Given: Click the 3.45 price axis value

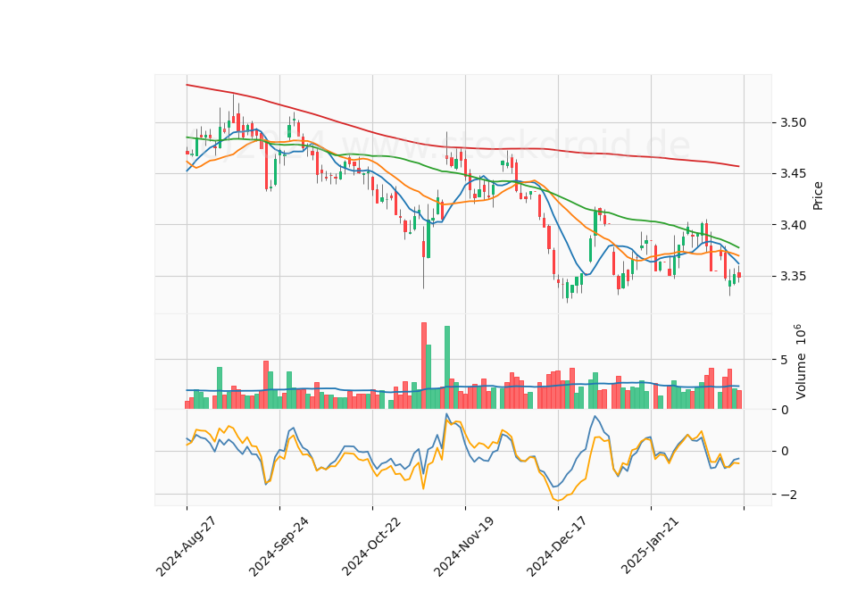Looking at the screenshot, I should point(793,174).
